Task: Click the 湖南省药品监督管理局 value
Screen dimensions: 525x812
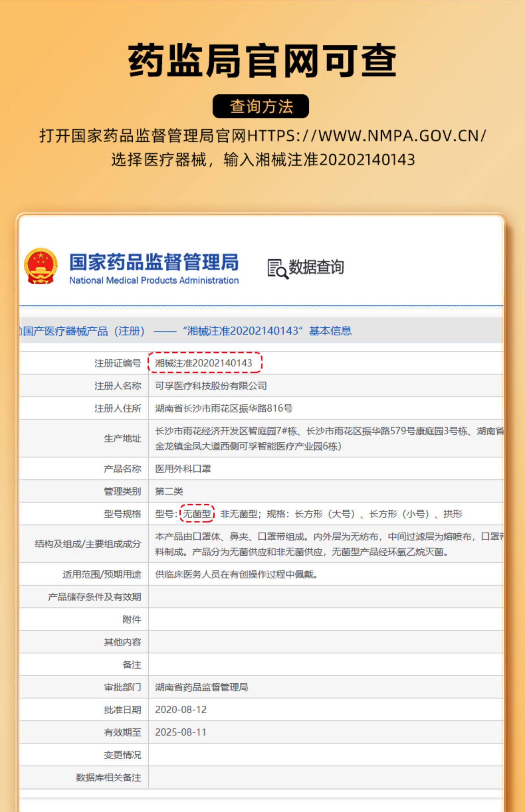Action: 202,687
